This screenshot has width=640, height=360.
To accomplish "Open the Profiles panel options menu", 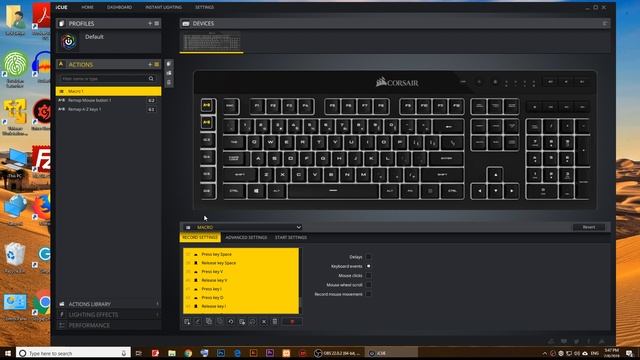I will (157, 24).
